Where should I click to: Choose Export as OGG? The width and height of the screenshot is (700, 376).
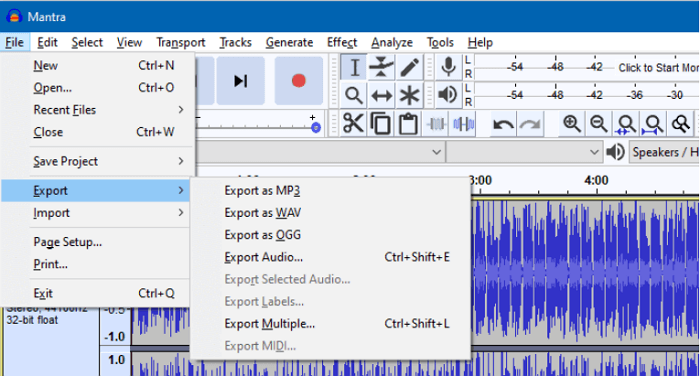pyautogui.click(x=330, y=235)
